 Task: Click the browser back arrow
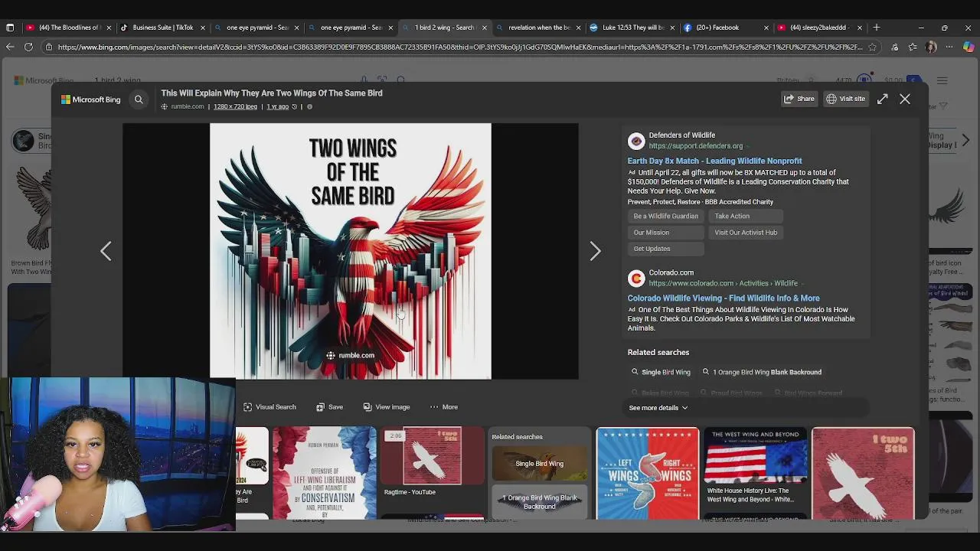(10, 47)
